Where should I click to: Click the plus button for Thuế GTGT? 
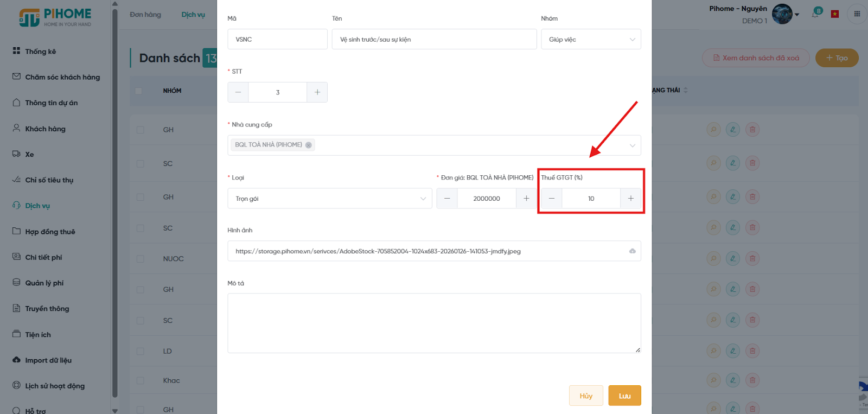(630, 199)
